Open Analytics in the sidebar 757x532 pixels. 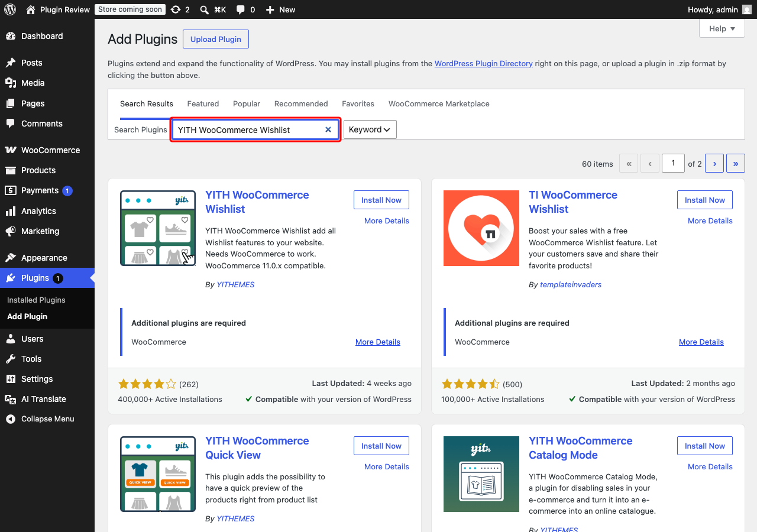47,211
